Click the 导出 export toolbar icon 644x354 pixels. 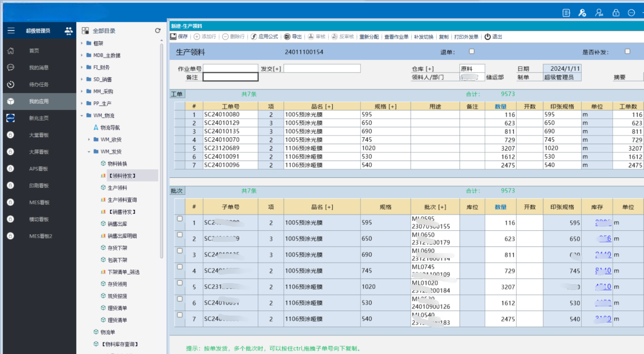(x=287, y=37)
